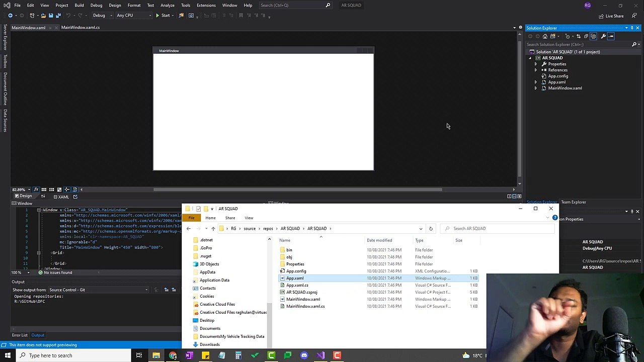Click pop out XAML icon beside XAML tab
Image resolution: width=644 pixels, height=362 pixels.
[x=75, y=197]
